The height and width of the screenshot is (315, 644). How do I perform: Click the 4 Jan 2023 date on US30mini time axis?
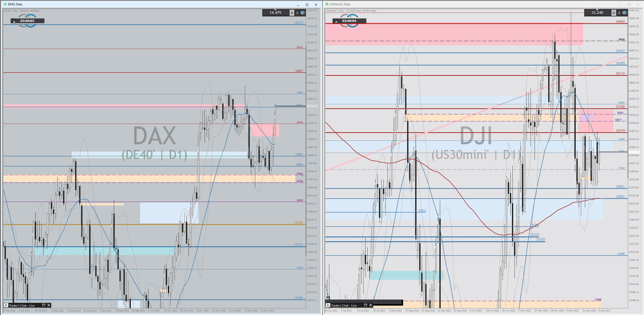(604, 310)
